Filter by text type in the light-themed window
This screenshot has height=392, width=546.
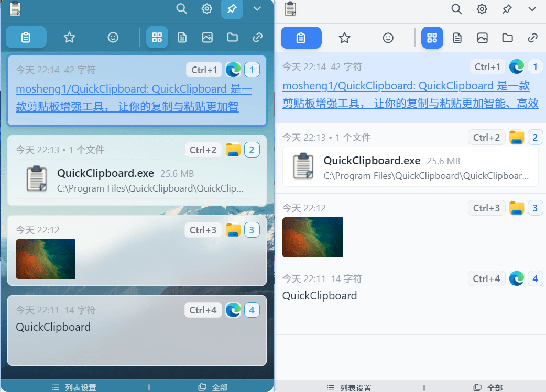[457, 38]
